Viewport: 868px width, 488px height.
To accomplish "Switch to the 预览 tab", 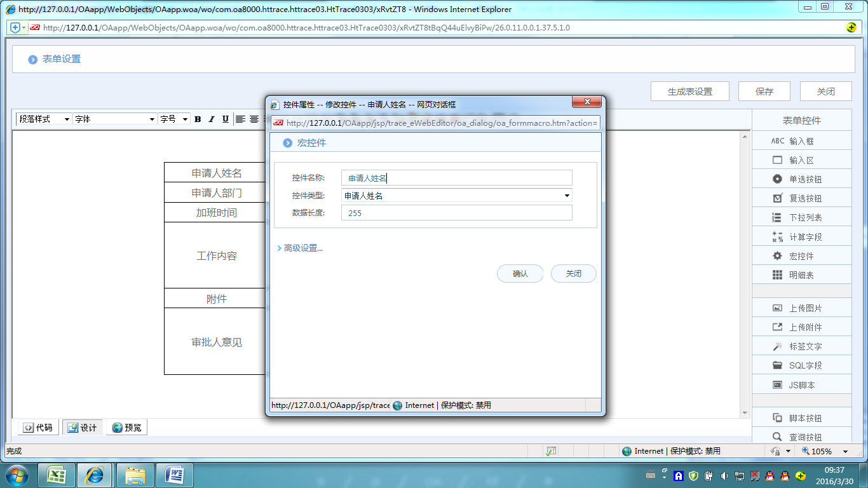I will 126,427.
